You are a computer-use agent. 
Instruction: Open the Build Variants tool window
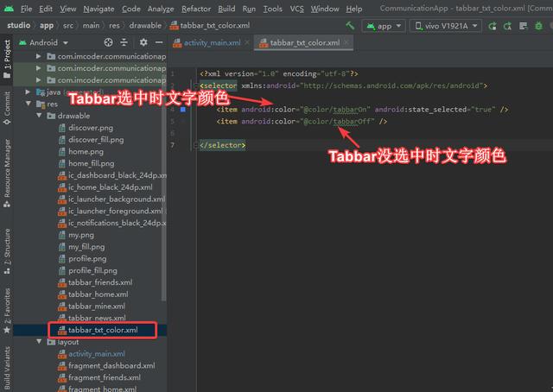[x=7, y=368]
